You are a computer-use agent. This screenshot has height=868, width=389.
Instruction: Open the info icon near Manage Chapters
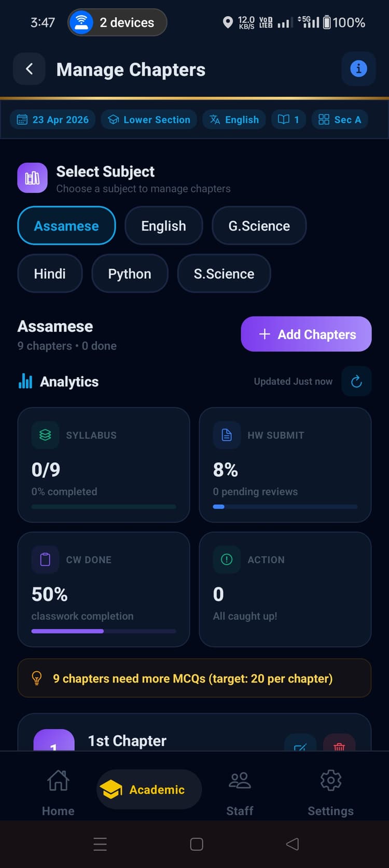358,69
